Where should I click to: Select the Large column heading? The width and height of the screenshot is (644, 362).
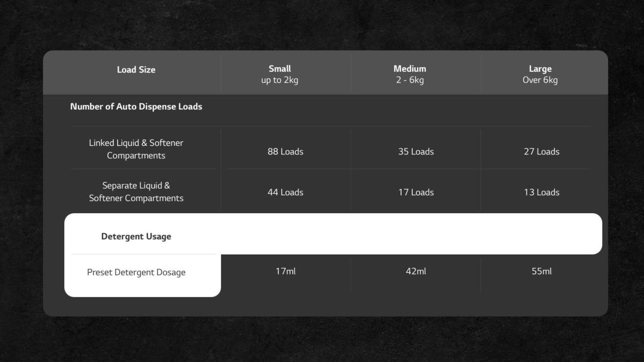click(540, 69)
